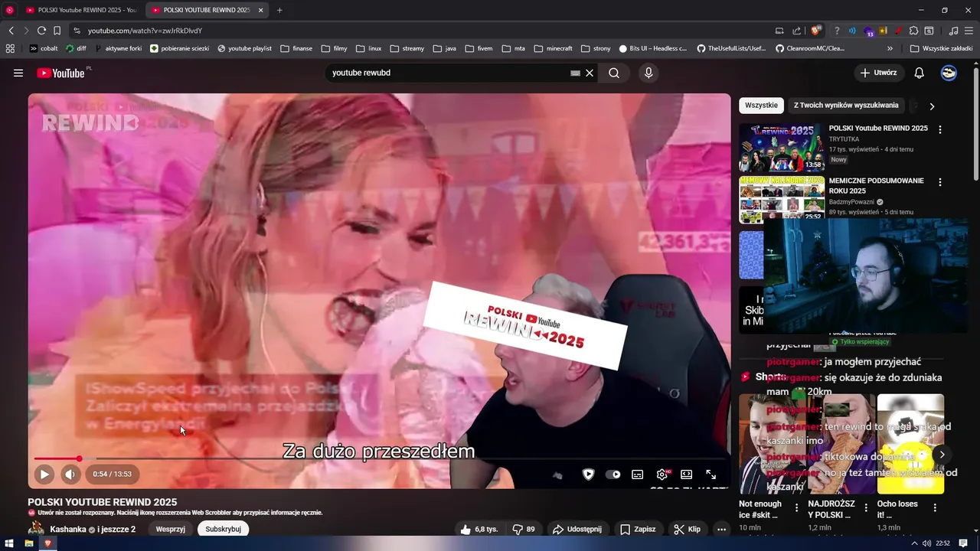
Task: Open the 'cobalt' bookmark
Action: coord(44,48)
